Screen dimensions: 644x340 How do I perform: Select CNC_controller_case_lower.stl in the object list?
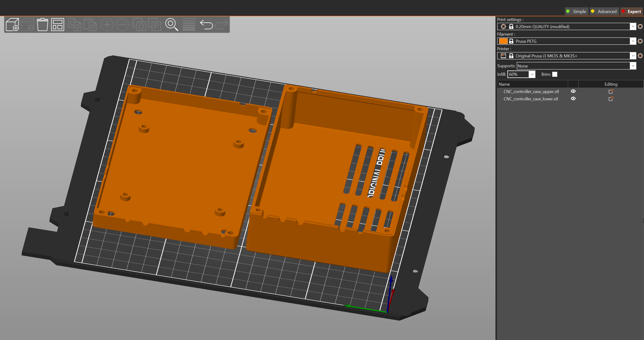[531, 99]
